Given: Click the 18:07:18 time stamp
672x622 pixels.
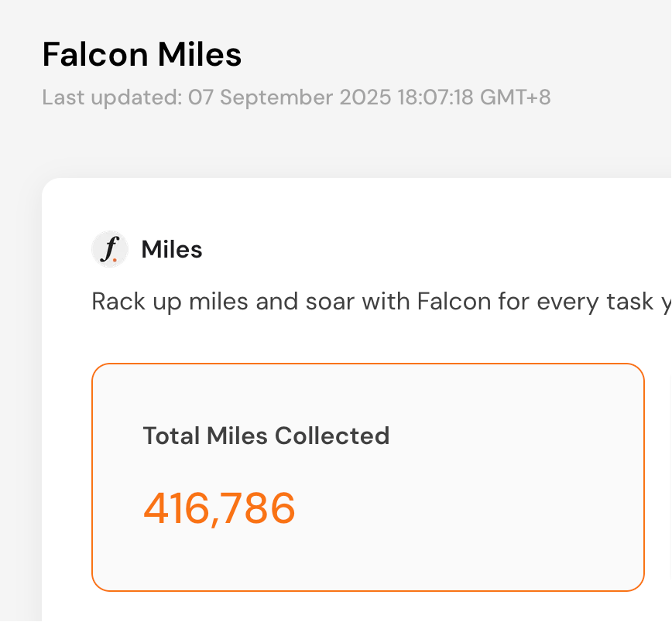Looking at the screenshot, I should (x=435, y=97).
